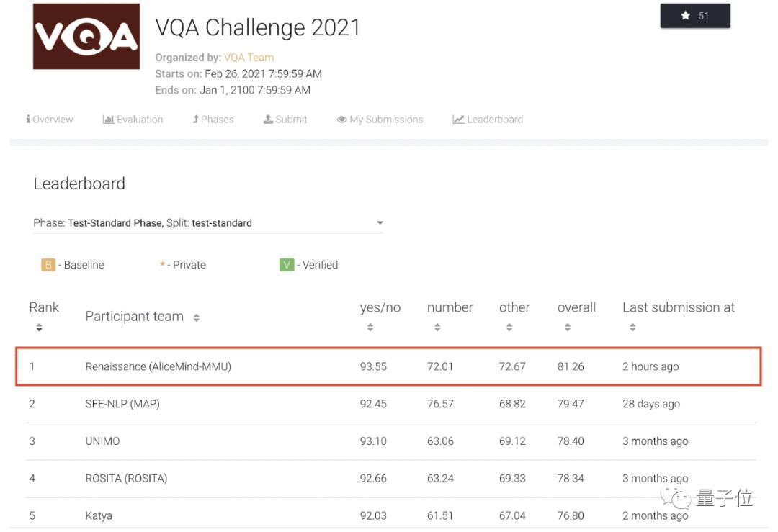Click the green Verified V badge
The height and width of the screenshot is (532, 778).
tap(287, 265)
